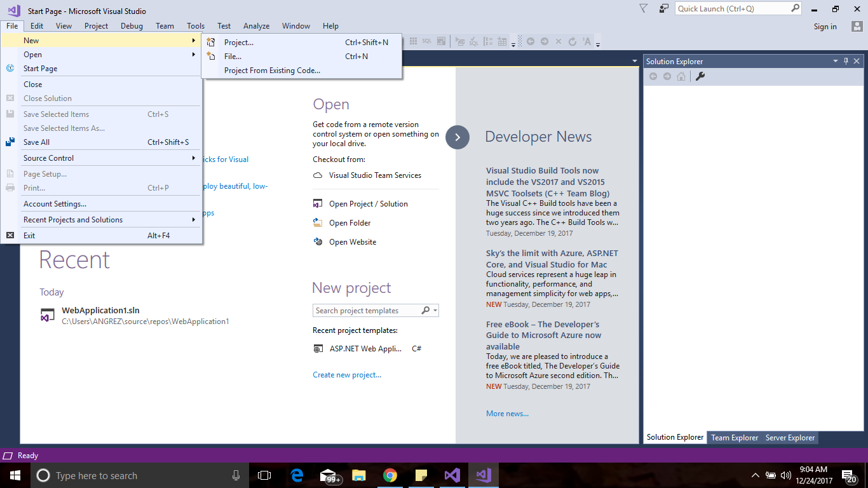Open the Debug menu
This screenshot has height=488, width=868.
click(132, 26)
